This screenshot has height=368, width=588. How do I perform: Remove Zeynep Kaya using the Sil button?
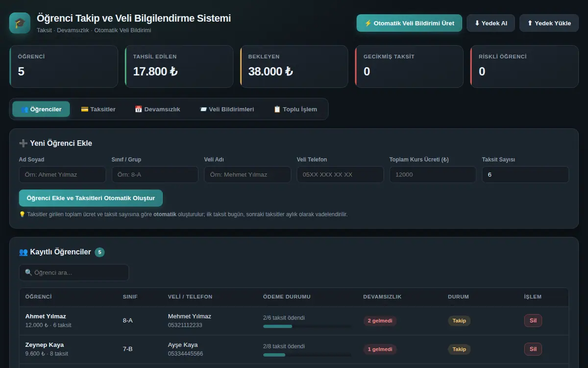(533, 349)
